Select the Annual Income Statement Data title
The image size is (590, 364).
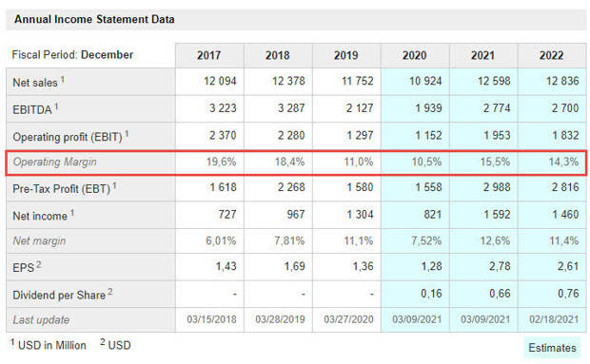point(94,20)
